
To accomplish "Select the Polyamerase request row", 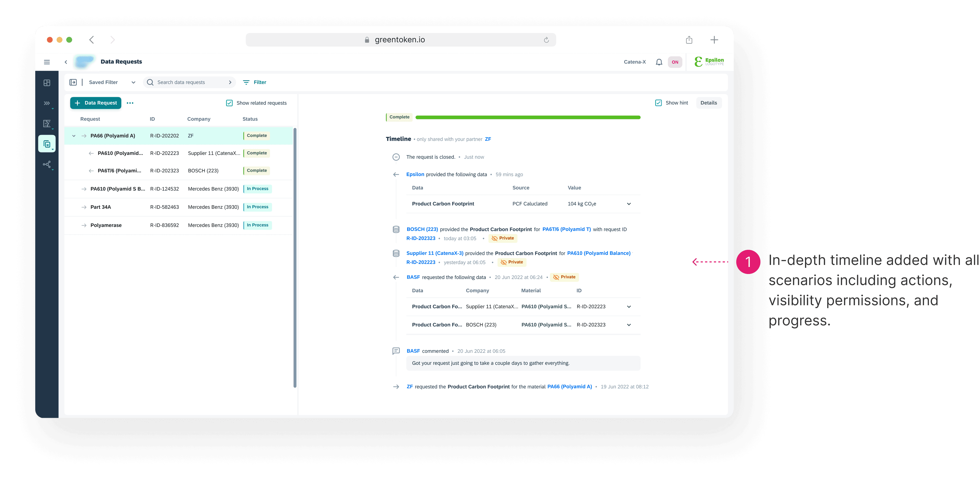I will [x=179, y=226].
